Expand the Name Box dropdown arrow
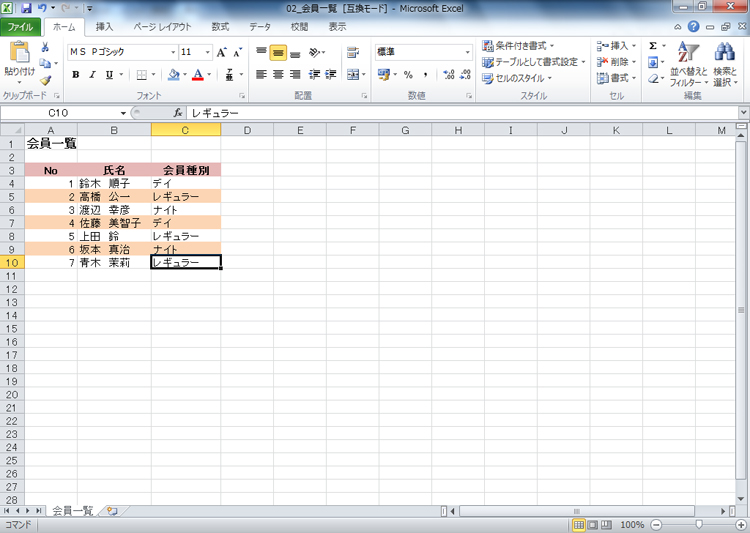Image resolution: width=750 pixels, height=533 pixels. click(x=123, y=113)
